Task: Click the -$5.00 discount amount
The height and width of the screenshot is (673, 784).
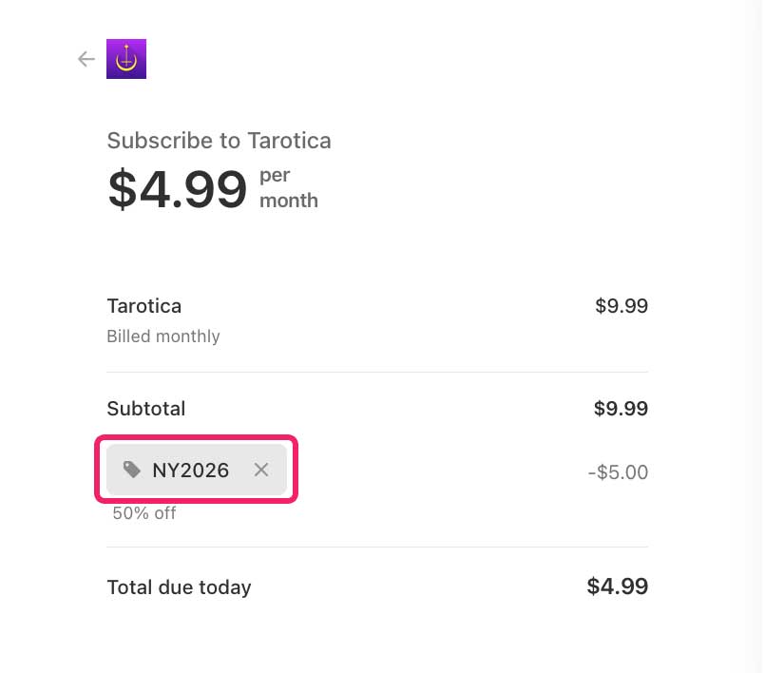Action: tap(618, 472)
